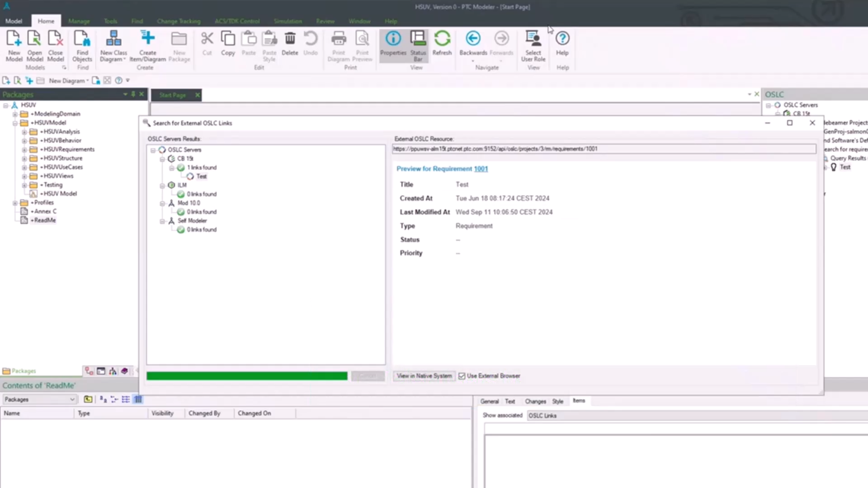Click the Packages tab button at pane bottom

[x=19, y=371]
